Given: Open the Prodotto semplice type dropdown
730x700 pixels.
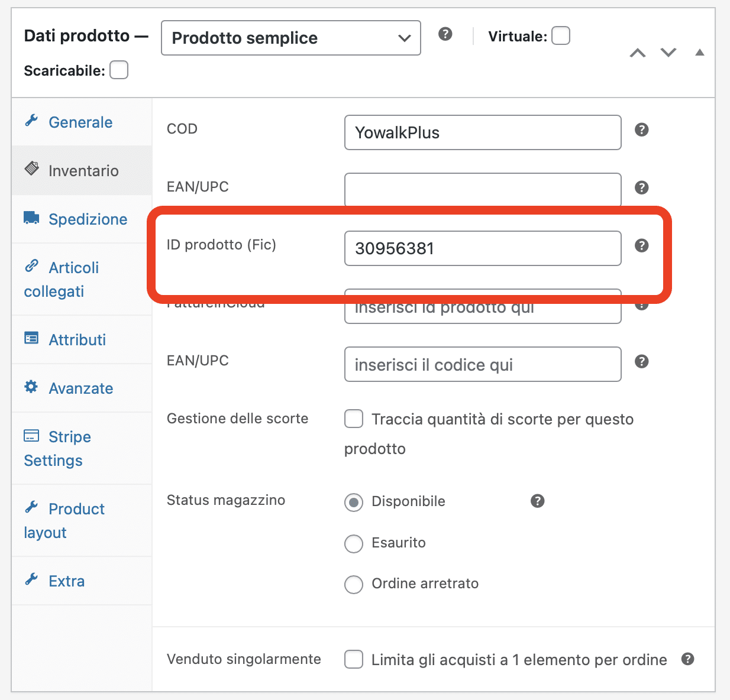Looking at the screenshot, I should 290,38.
